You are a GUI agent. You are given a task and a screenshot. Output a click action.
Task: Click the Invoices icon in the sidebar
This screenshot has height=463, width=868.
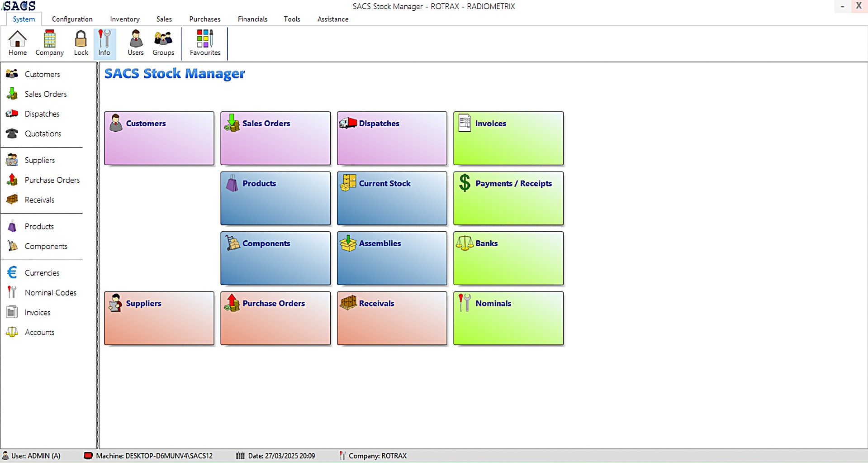click(x=12, y=312)
